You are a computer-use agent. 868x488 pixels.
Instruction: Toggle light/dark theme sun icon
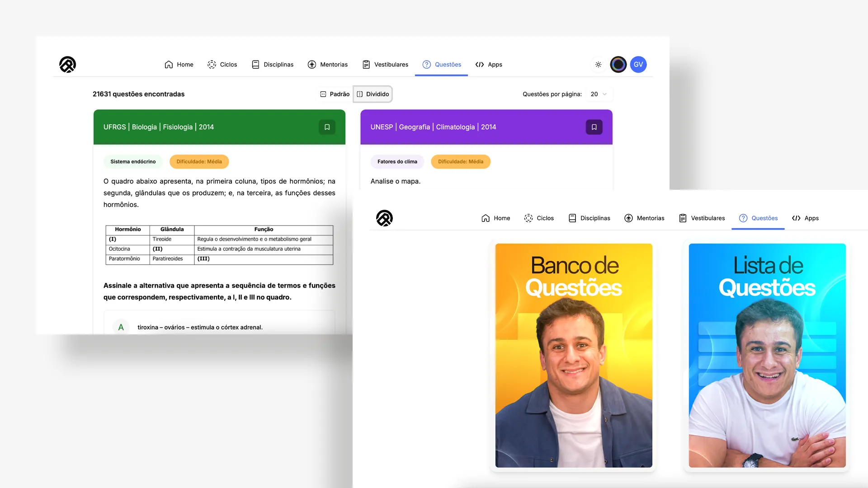click(x=598, y=65)
